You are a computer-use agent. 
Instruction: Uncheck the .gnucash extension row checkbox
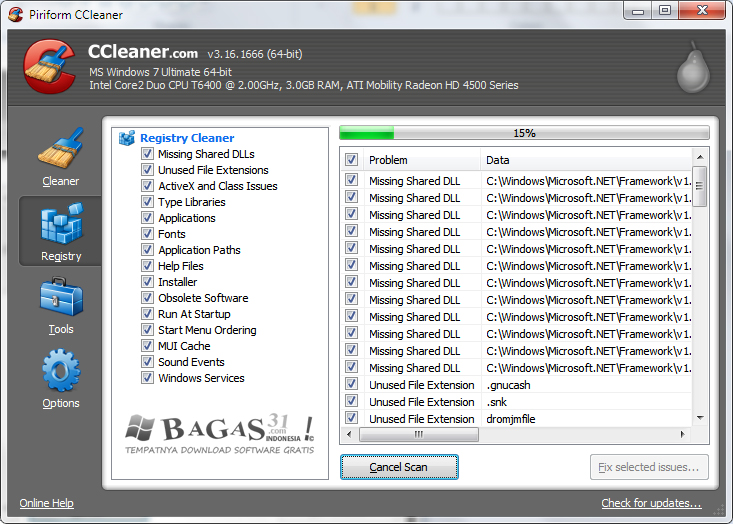point(352,384)
